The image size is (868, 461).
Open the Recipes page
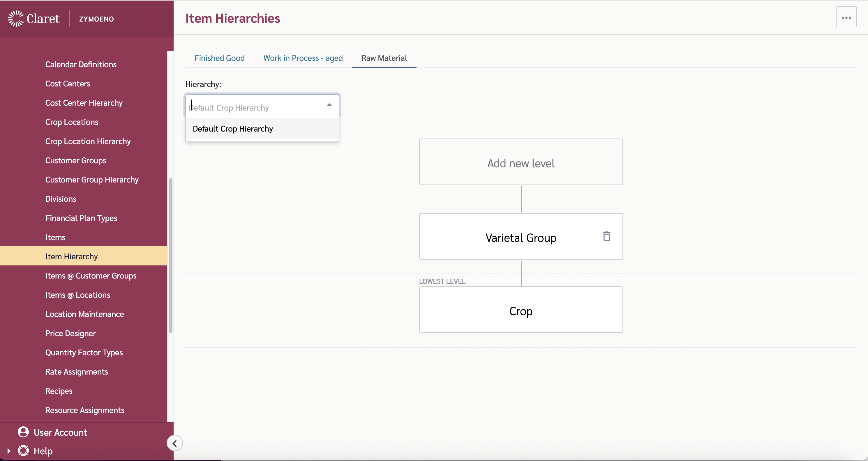point(59,391)
